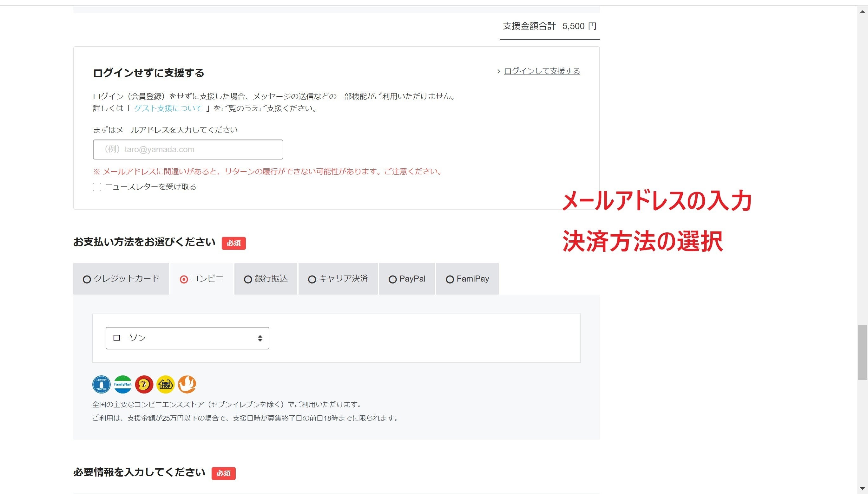The height and width of the screenshot is (494, 868).
Task: Click the scrollbar down arrow
Action: click(x=862, y=489)
